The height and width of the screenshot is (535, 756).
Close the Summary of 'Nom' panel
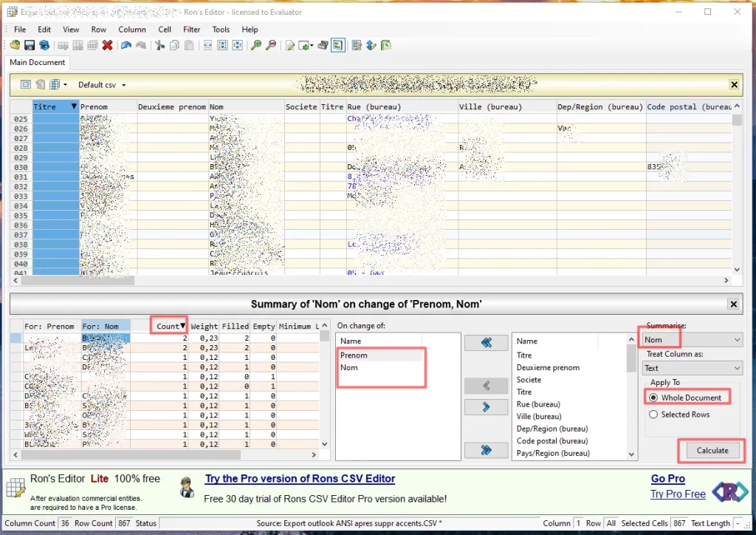[733, 304]
